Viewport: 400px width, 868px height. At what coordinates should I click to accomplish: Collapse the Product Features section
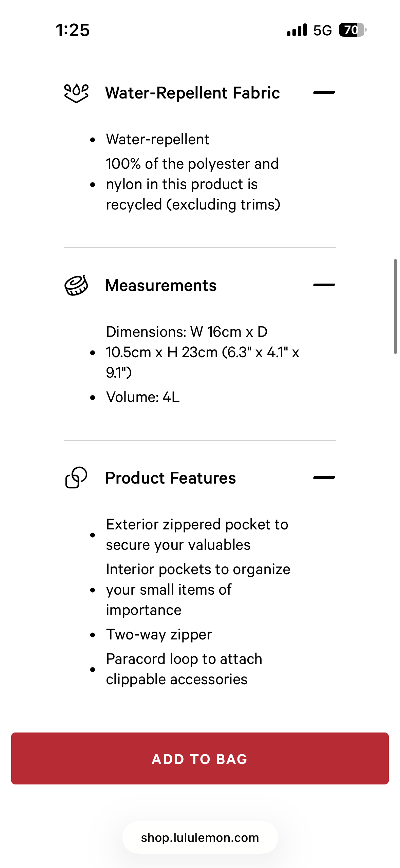324,477
